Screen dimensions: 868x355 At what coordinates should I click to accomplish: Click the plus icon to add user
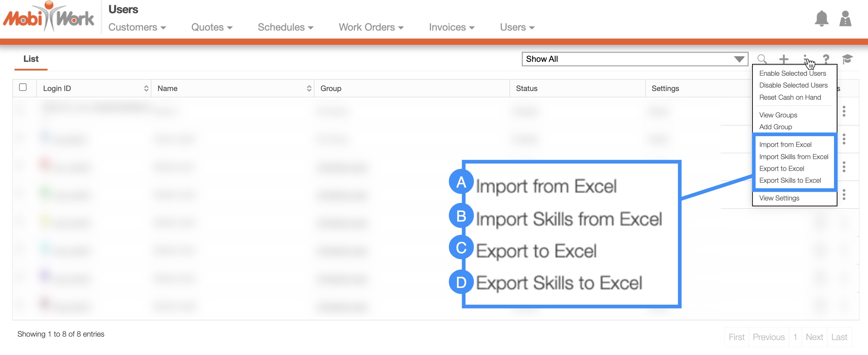pyautogui.click(x=784, y=59)
